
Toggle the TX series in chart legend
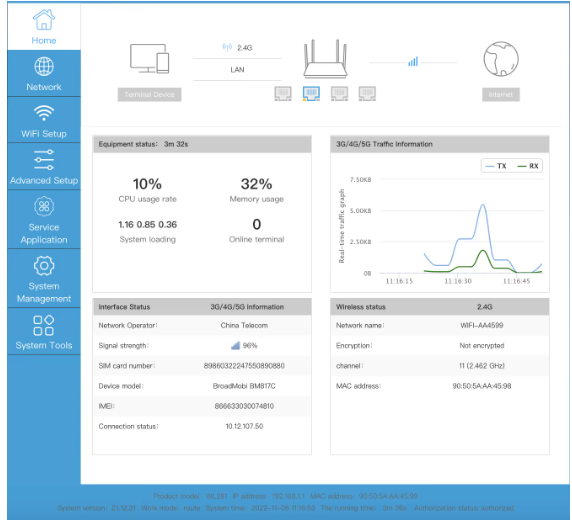pyautogui.click(x=495, y=166)
